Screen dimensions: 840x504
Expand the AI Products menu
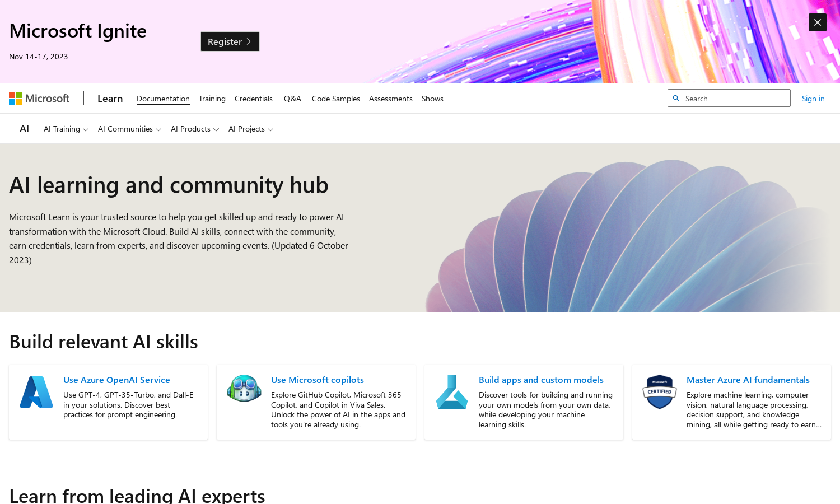pyautogui.click(x=195, y=129)
